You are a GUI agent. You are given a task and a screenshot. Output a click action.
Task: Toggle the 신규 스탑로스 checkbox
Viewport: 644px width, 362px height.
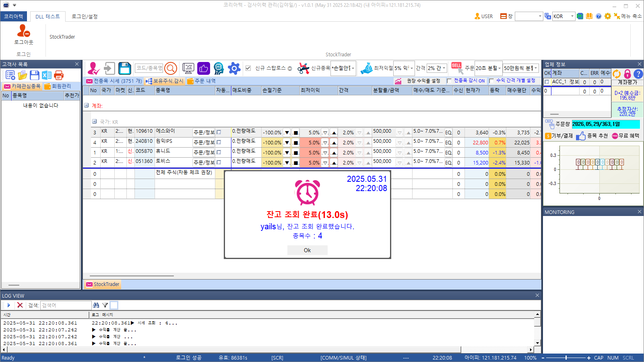click(248, 68)
